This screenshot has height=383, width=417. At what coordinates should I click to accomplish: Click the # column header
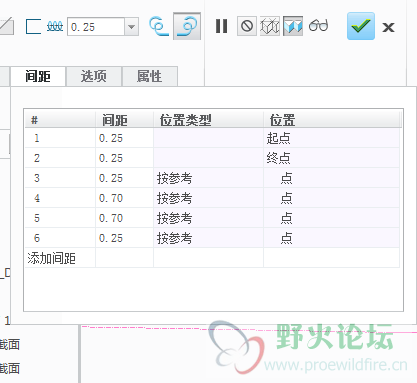60,120
